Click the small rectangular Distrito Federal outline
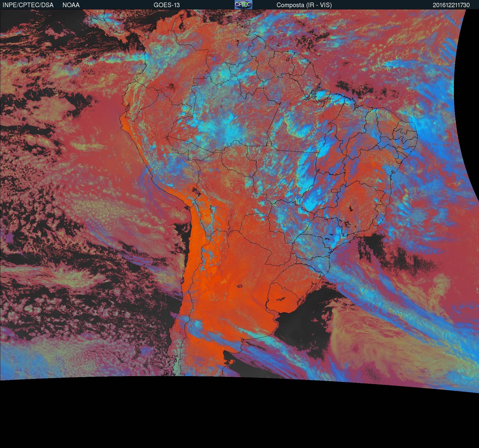The width and height of the screenshot is (479, 448). pyautogui.click(x=334, y=190)
